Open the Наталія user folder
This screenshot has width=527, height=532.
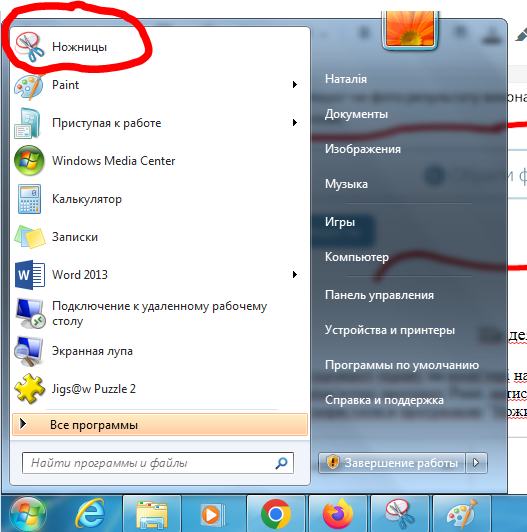coord(346,79)
